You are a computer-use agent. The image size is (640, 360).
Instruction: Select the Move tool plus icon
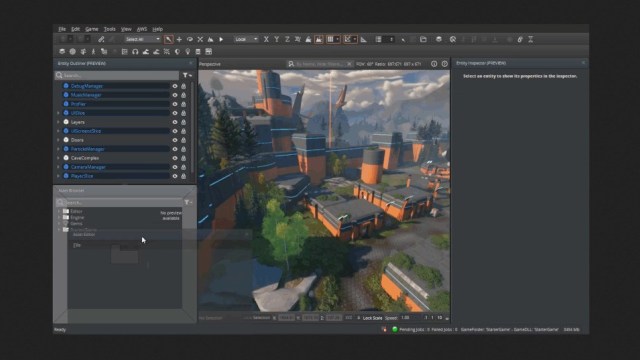[x=179, y=40]
